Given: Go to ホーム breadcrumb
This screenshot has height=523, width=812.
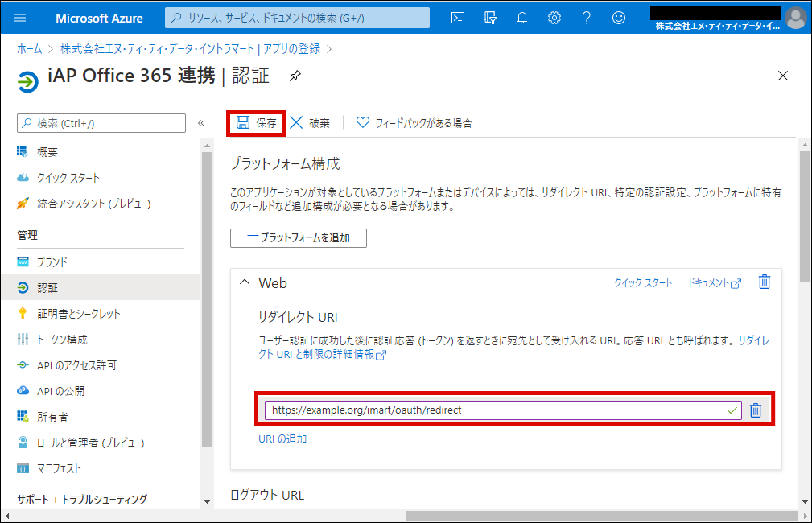Looking at the screenshot, I should [29, 48].
